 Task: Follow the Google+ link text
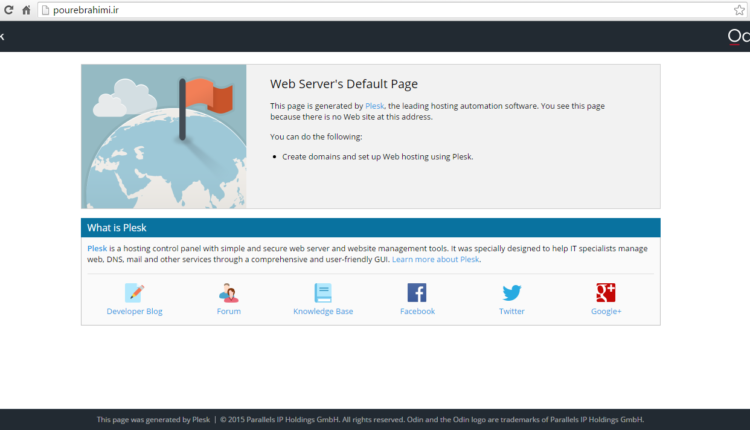point(606,311)
